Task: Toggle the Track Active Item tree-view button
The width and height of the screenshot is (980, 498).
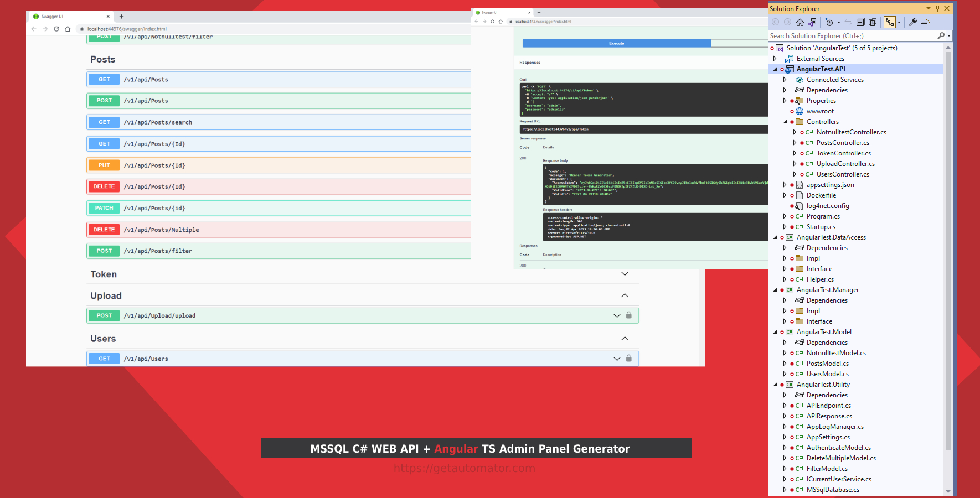Action: [x=889, y=22]
